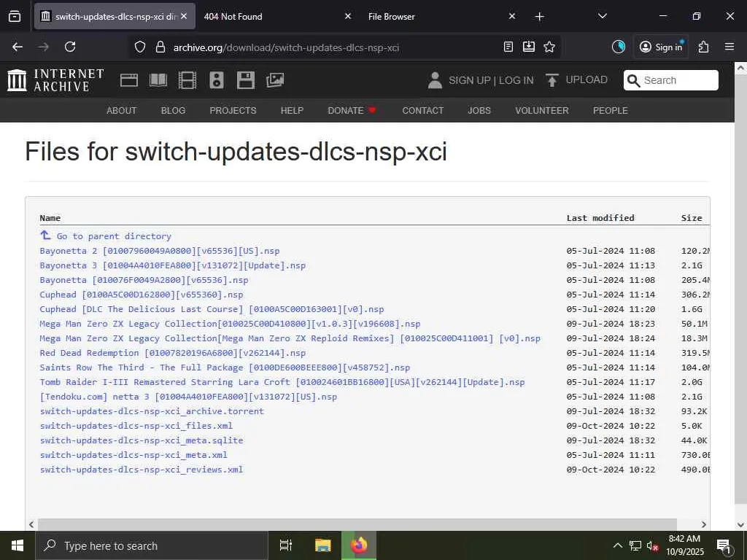747x560 pixels.
Task: Open the Firefox application menu
Action: 729,47
